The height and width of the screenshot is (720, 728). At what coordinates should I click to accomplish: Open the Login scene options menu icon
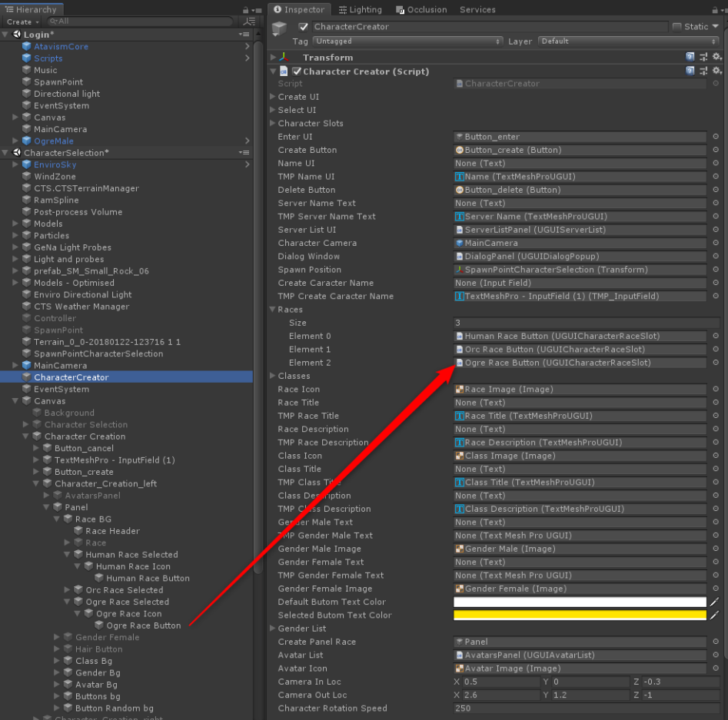point(244,35)
